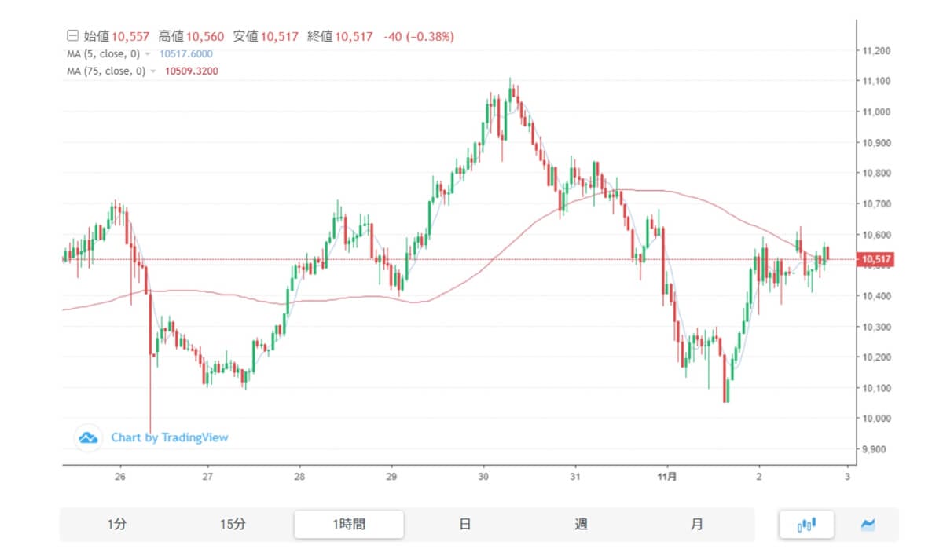Click the TradingView cloud logo icon

88,437
